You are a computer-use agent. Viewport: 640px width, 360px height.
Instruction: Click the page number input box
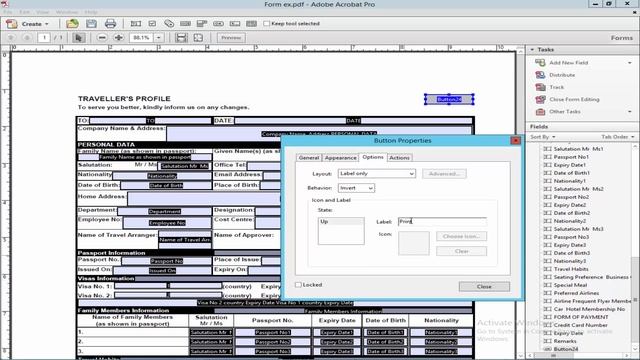[44, 38]
